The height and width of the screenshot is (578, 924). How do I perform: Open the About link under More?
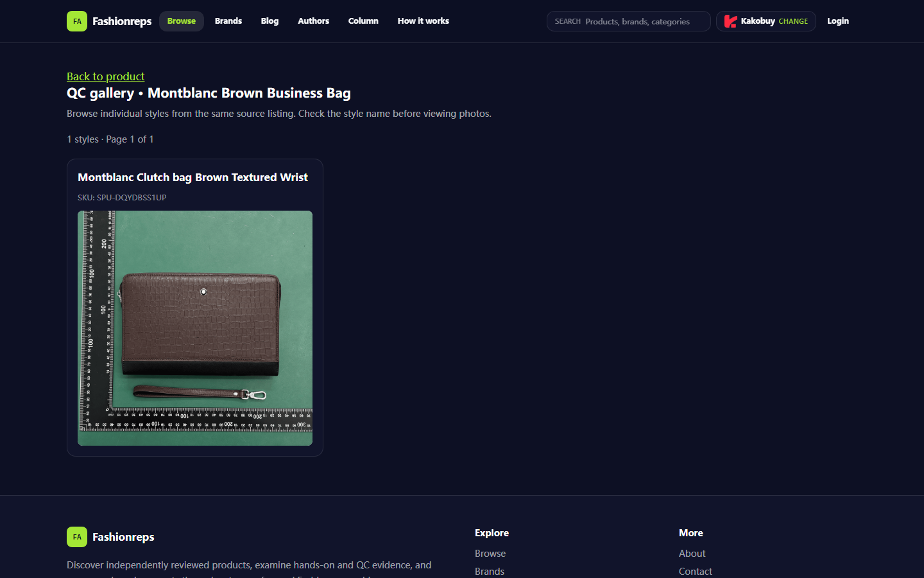(x=692, y=554)
